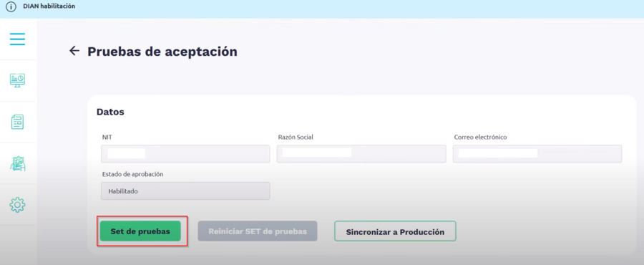The width and height of the screenshot is (644, 265).
Task: Open the dashboard chart monitor icon
Action: coord(18,80)
